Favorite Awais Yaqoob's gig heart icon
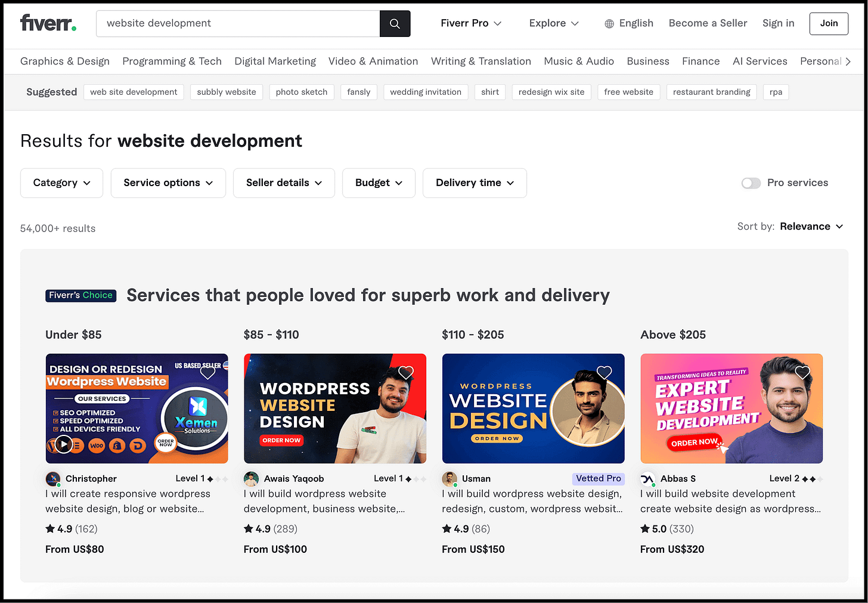Screen dimensions: 868x603 406,372
